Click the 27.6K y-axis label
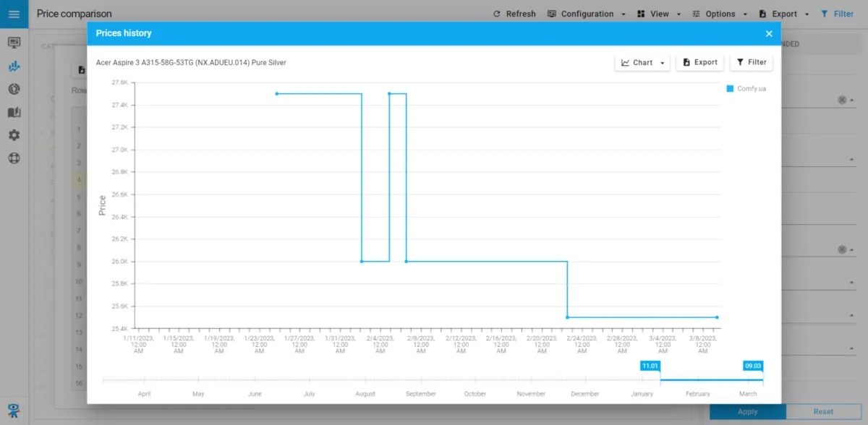 pos(119,82)
